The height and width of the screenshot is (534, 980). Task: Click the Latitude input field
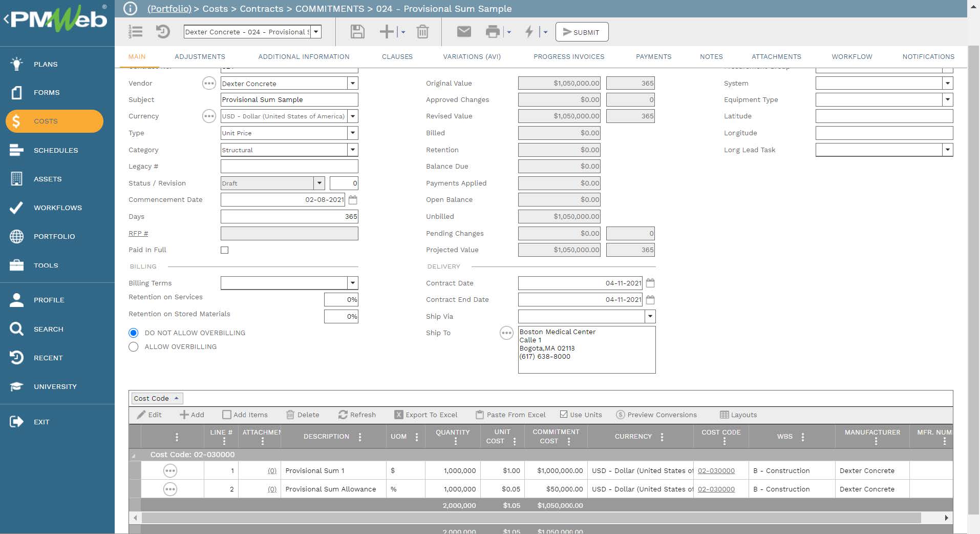pos(884,116)
